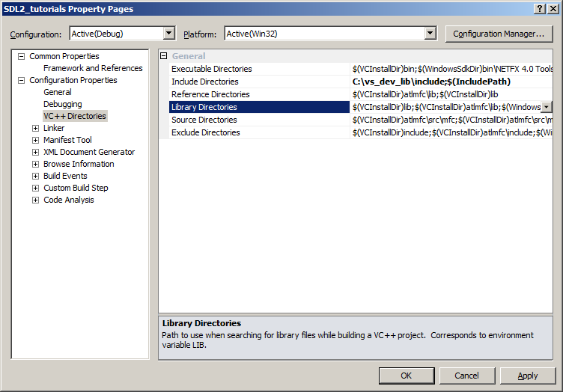The height and width of the screenshot is (392, 563).
Task: Select the Common Properties label
Action: 64,56
